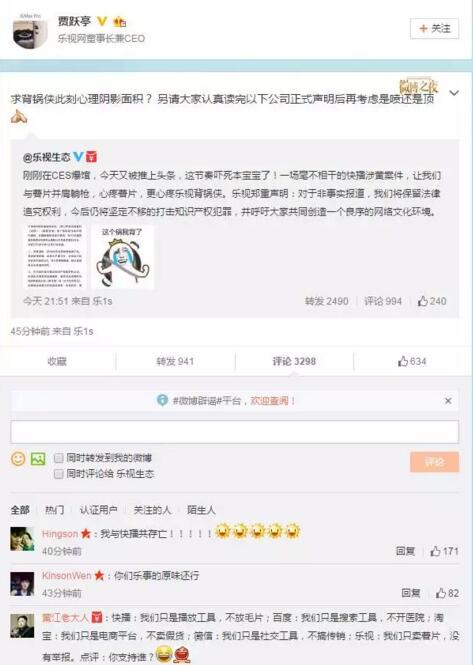
Task: Click the 关注 follow button
Action: (x=434, y=29)
